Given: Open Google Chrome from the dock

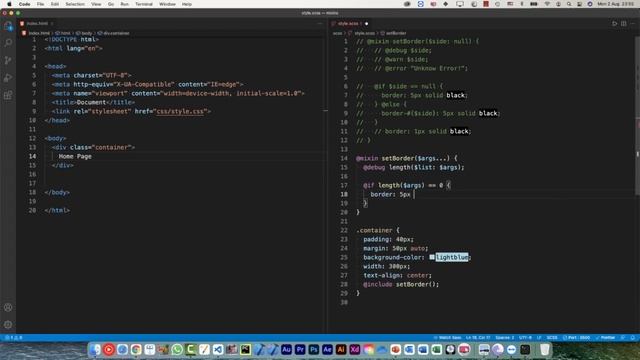Looking at the screenshot, I should [136, 349].
